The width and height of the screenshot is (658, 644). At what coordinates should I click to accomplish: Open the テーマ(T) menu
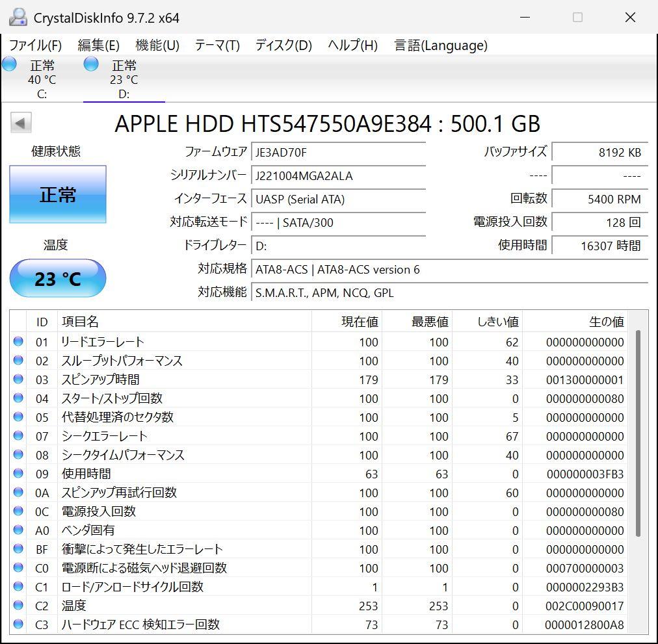[x=217, y=45]
